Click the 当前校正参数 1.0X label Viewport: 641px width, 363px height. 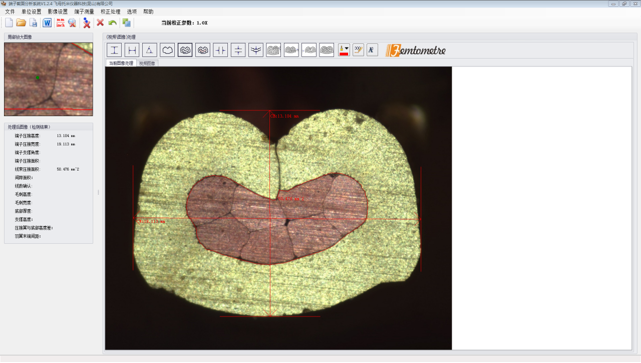pos(184,23)
